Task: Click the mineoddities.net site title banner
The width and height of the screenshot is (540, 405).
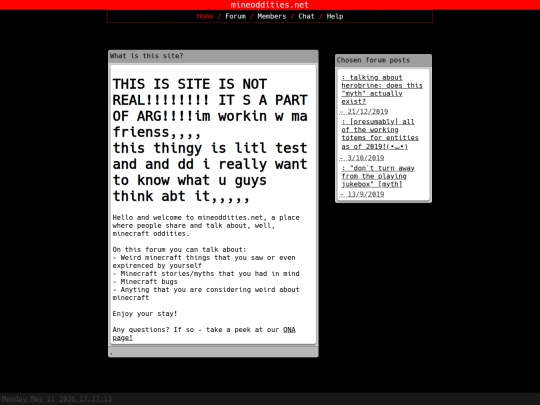Action: 270,5
